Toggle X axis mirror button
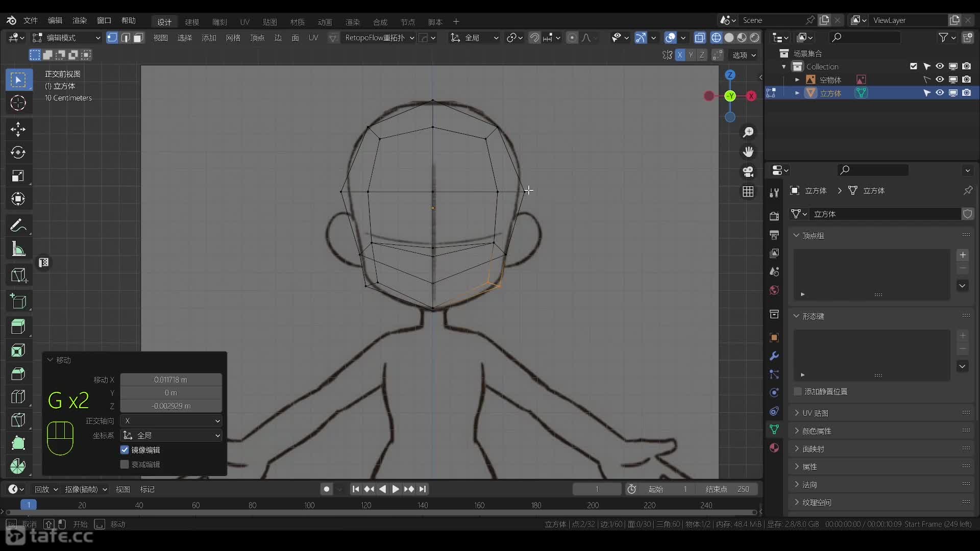 click(x=680, y=55)
